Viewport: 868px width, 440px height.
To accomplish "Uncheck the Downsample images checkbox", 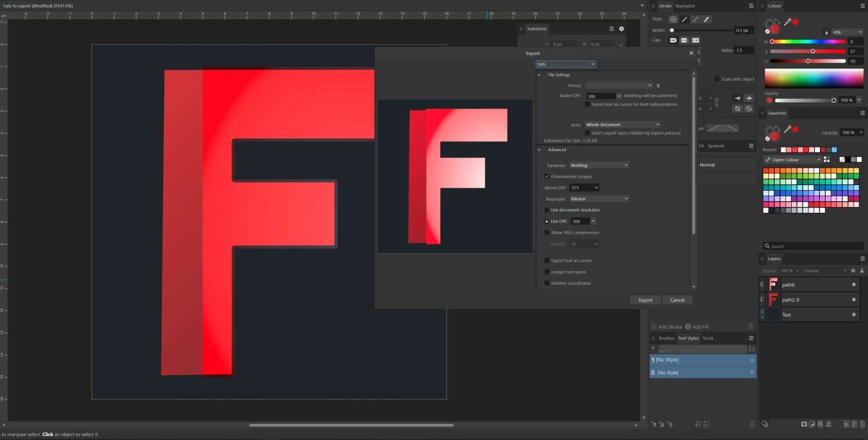I will (547, 176).
